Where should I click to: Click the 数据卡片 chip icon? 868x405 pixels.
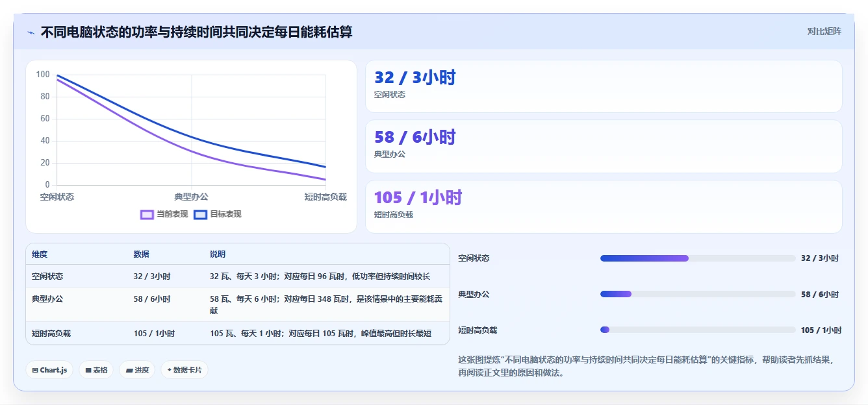pyautogui.click(x=170, y=370)
